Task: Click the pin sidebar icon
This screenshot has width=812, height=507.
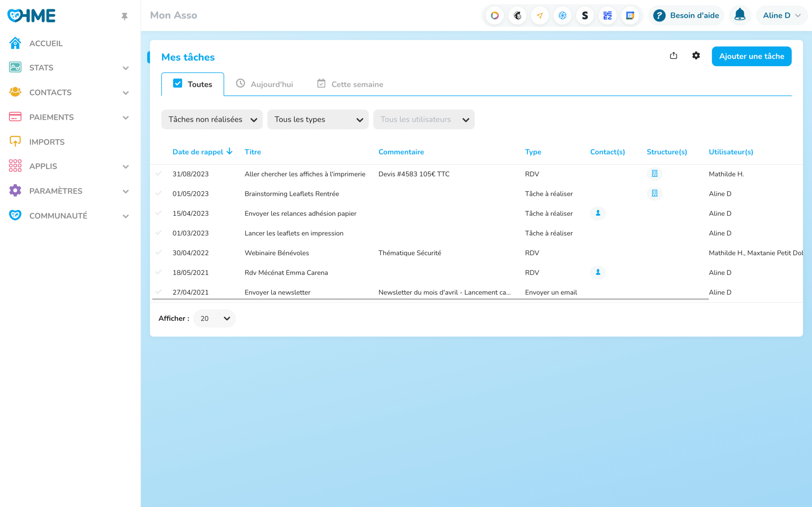Action: (x=124, y=16)
